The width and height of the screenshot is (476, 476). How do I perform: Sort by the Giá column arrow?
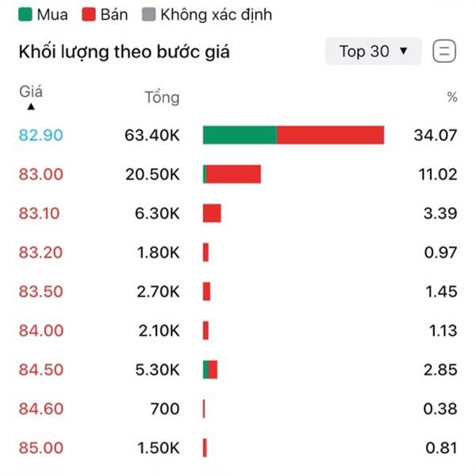tap(31, 106)
